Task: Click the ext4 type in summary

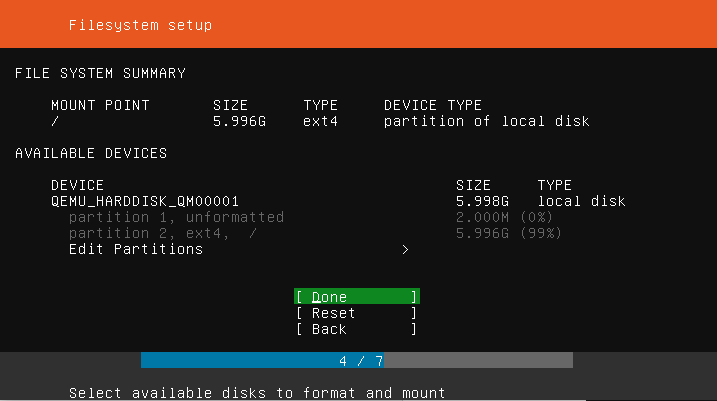Action: [x=320, y=121]
